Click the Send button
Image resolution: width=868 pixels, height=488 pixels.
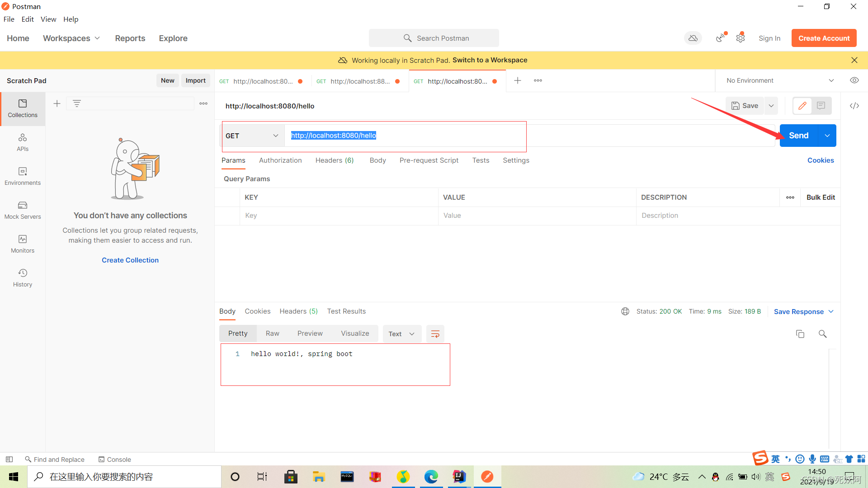pyautogui.click(x=798, y=135)
